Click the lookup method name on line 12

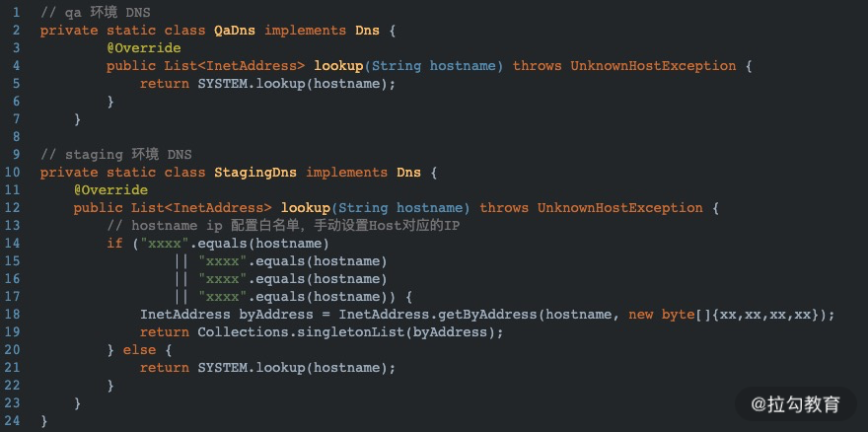(x=306, y=208)
